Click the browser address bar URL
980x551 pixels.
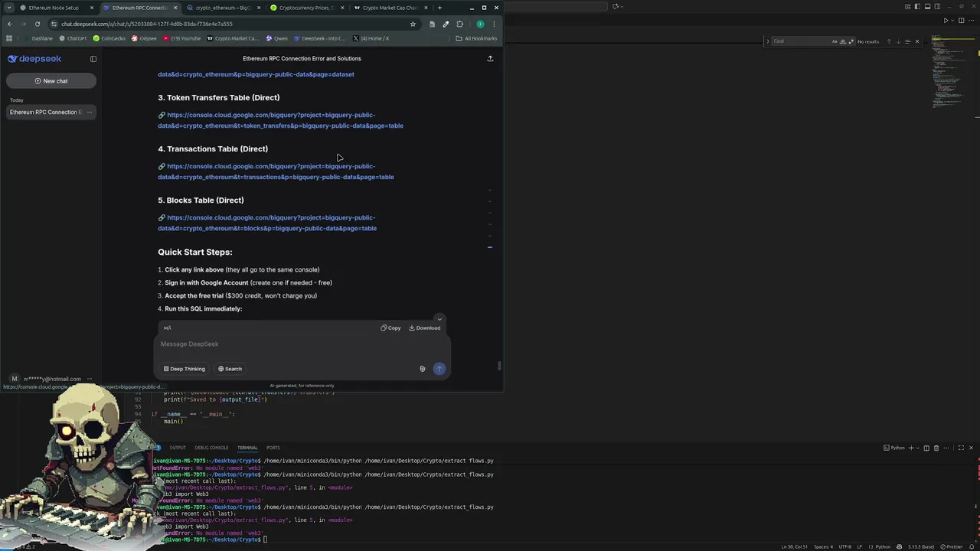tap(147, 24)
